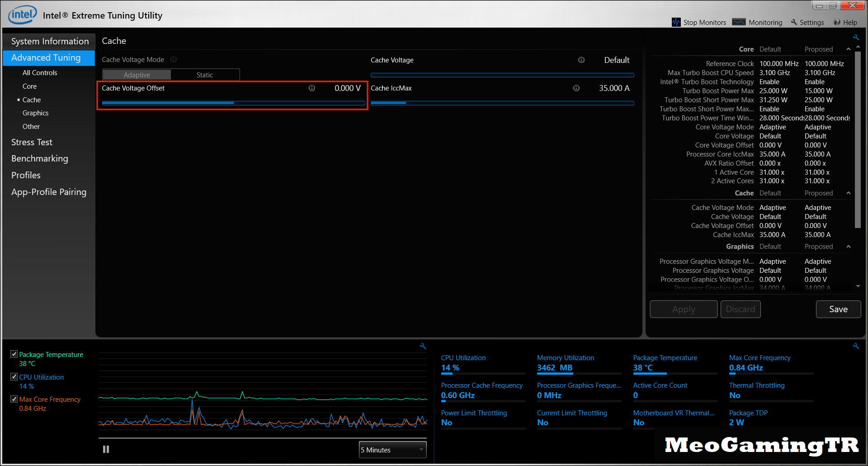868x466 pixels.
Task: Click the Stop Monitors waveform icon
Action: coord(676,22)
